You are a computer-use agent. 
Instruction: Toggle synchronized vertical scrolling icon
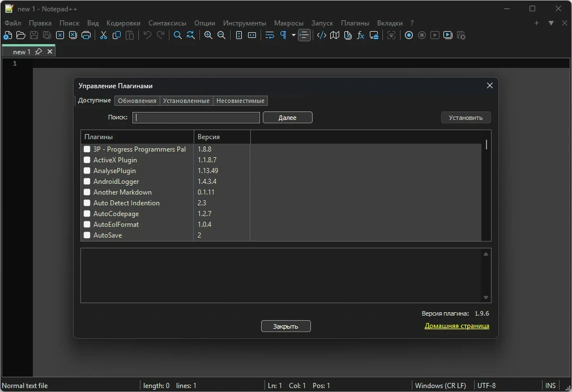click(x=239, y=35)
